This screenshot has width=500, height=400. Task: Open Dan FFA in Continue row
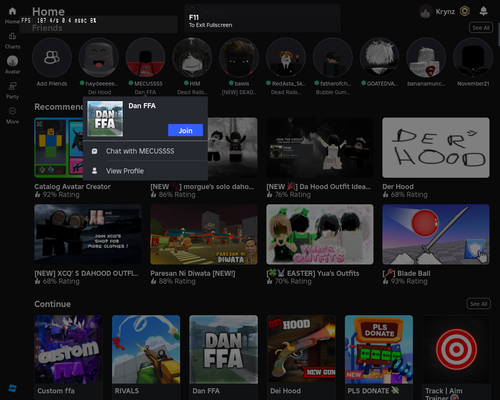223,349
